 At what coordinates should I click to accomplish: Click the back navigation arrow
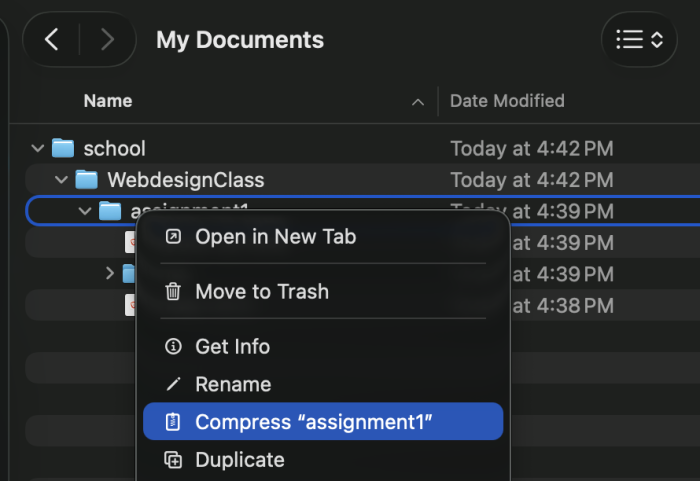pyautogui.click(x=51, y=40)
